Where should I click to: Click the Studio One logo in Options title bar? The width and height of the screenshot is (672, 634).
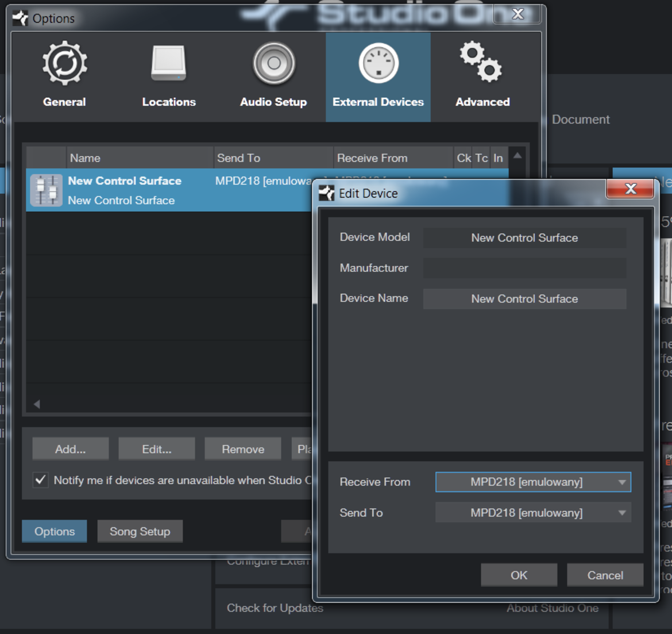[x=20, y=18]
